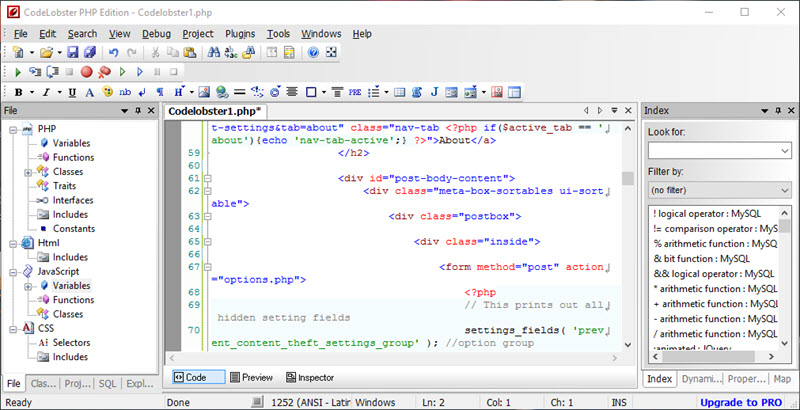Collapse the CSS tree node
800x410 pixels.
coord(13,329)
